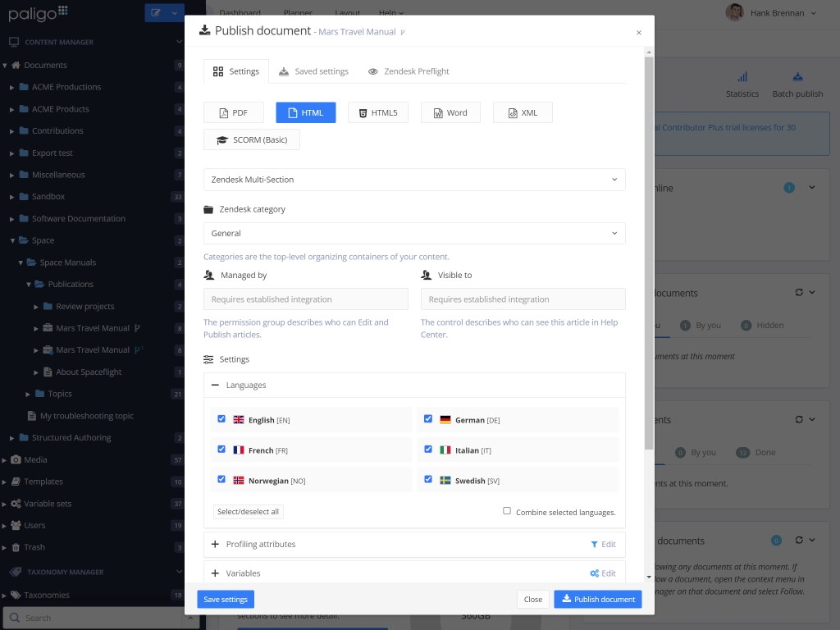The height and width of the screenshot is (630, 840).
Task: Switch to the Saved settings tab
Action: tap(313, 71)
